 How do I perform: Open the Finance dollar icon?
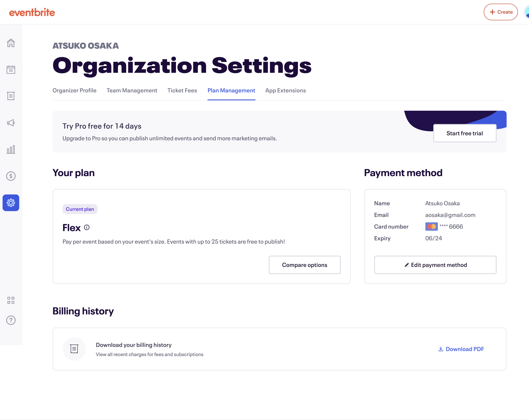tap(11, 176)
